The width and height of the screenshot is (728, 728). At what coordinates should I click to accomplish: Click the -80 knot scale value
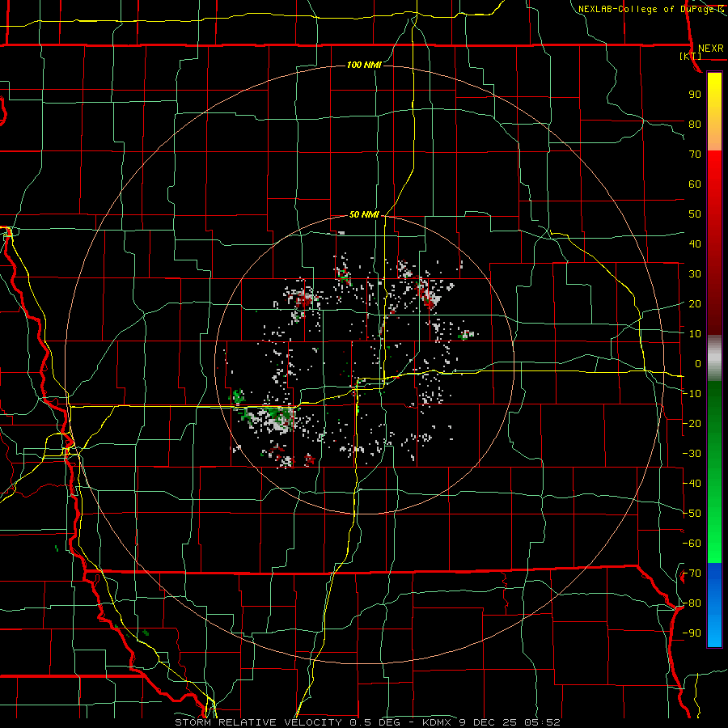[692, 603]
